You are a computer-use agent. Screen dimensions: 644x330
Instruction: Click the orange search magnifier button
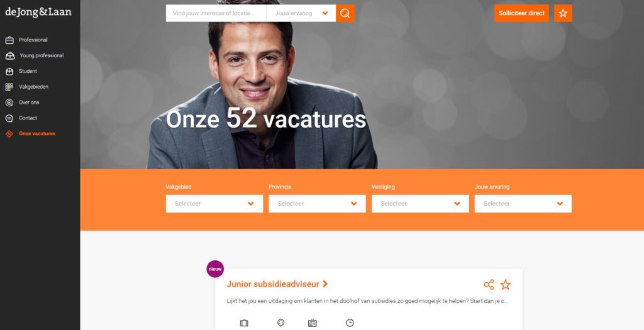pyautogui.click(x=345, y=13)
